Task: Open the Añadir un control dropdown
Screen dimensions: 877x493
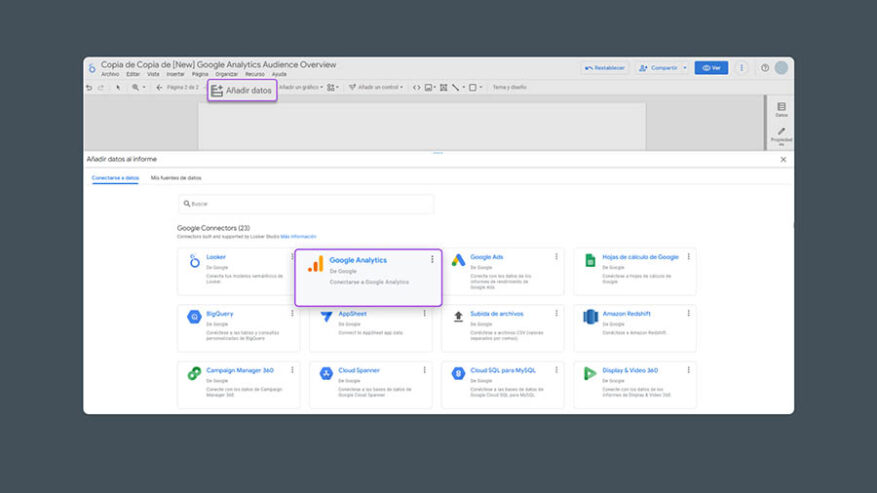Action: click(376, 87)
